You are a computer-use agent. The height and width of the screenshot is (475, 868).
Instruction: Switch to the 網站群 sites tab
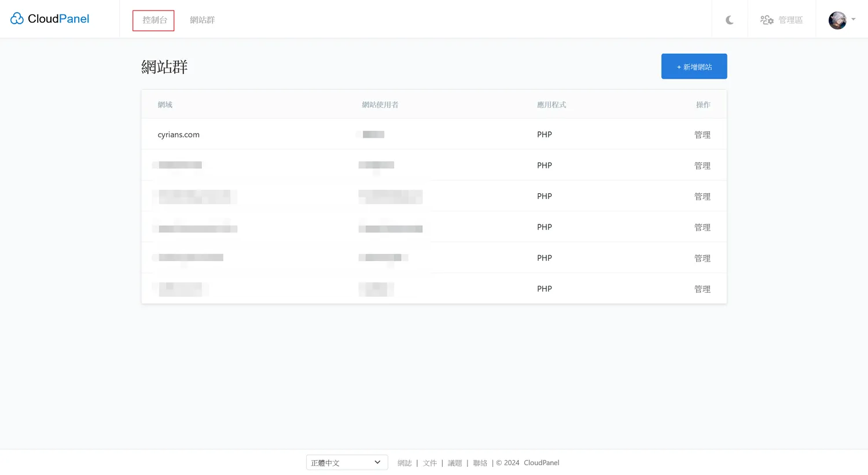click(x=202, y=20)
